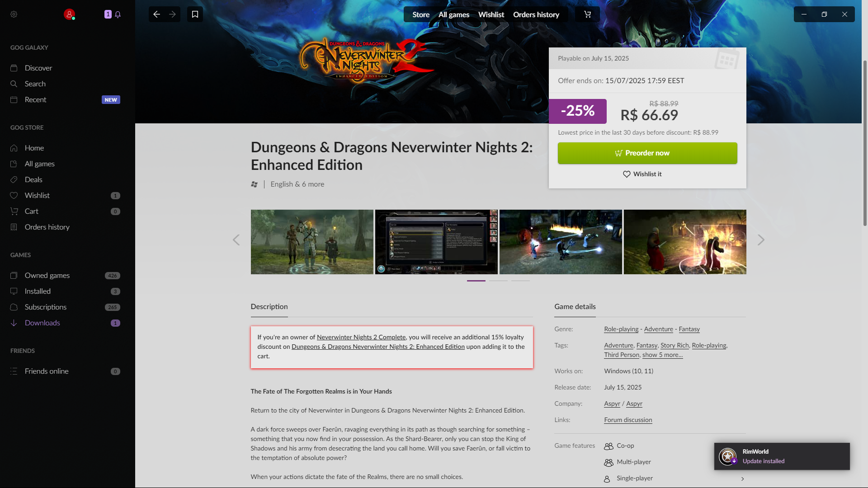The image size is (868, 488).
Task: Click the green Preorder now button
Action: (647, 153)
